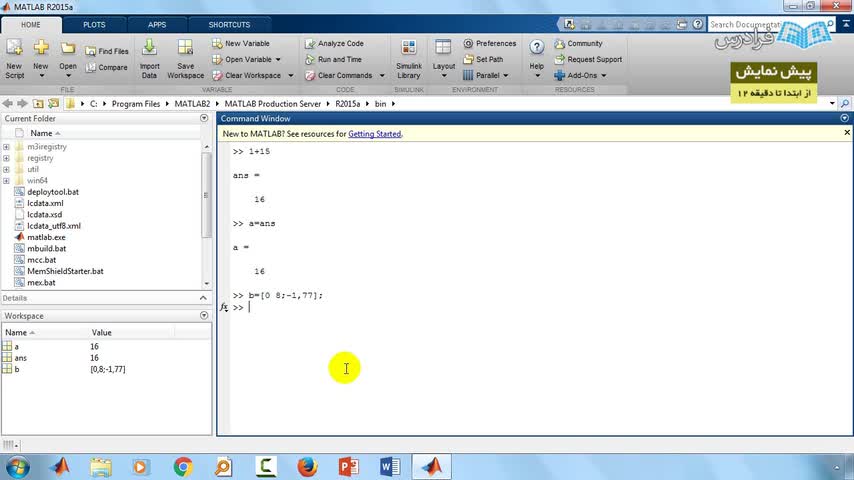Select matlab.exe file

[x=46, y=237]
